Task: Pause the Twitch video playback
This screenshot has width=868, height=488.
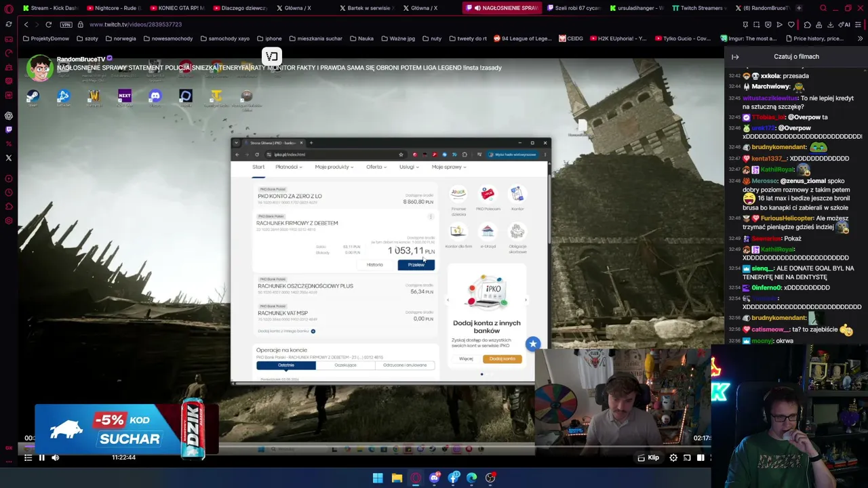Action: click(41, 457)
